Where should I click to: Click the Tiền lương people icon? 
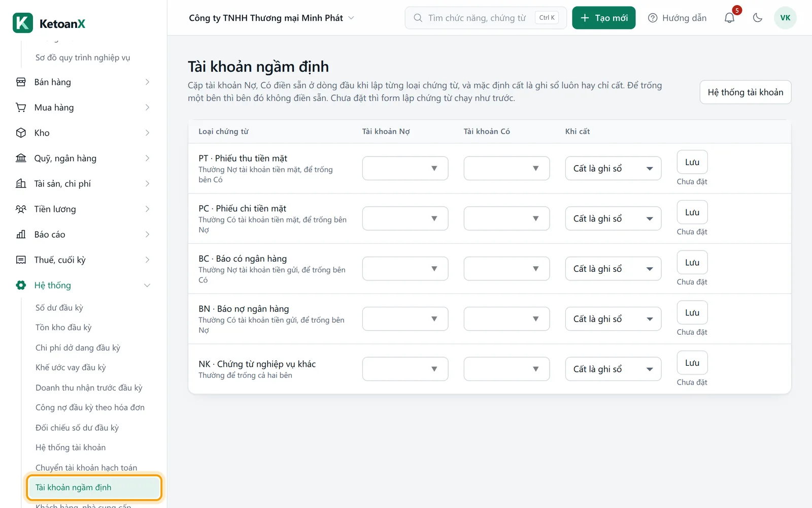pyautogui.click(x=21, y=209)
